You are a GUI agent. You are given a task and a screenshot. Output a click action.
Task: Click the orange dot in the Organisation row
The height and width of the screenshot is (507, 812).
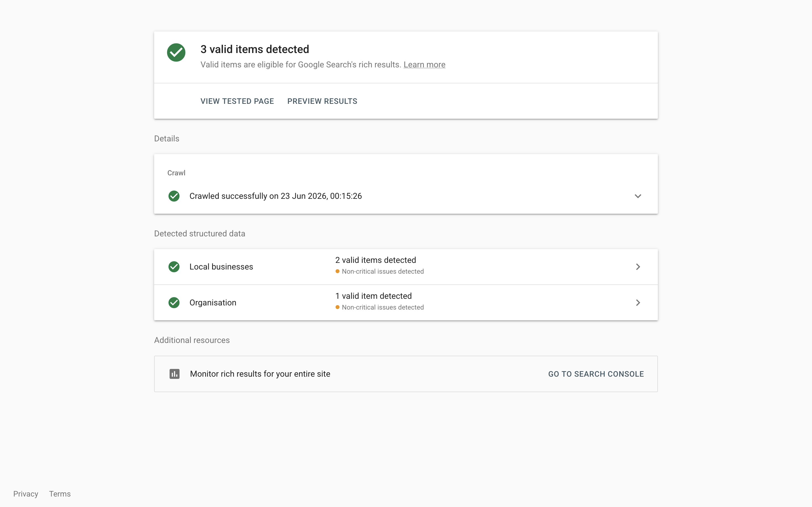(338, 307)
